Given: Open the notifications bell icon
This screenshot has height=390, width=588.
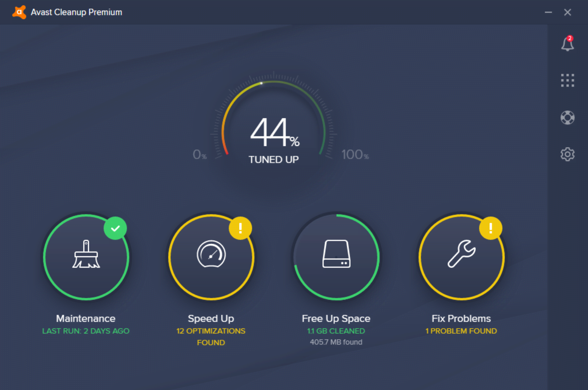Looking at the screenshot, I should (x=567, y=43).
